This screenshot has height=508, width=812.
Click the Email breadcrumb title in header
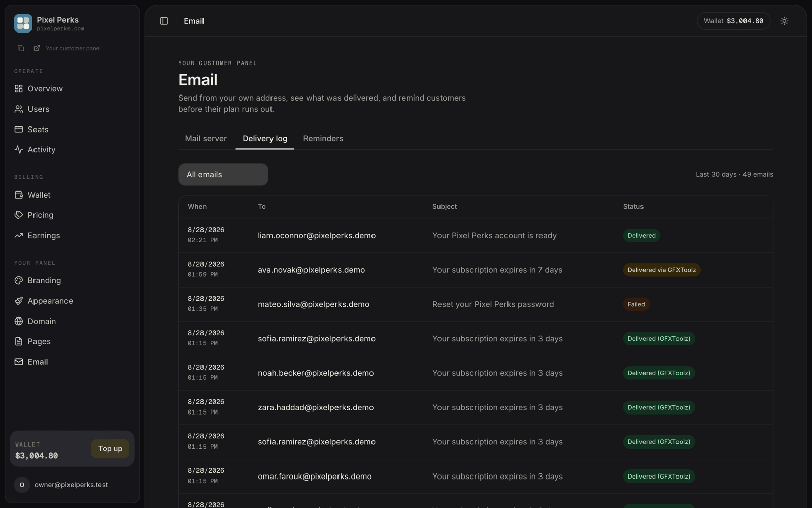(x=194, y=21)
